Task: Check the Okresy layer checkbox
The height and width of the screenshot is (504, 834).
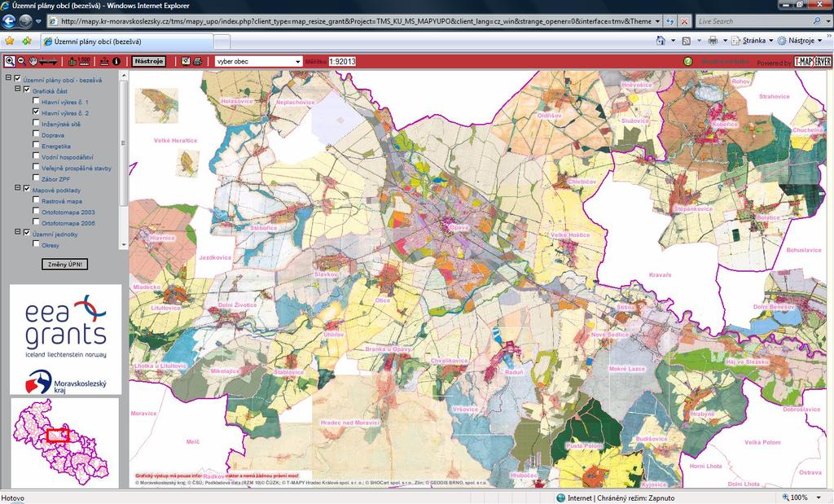Action: pos(36,244)
